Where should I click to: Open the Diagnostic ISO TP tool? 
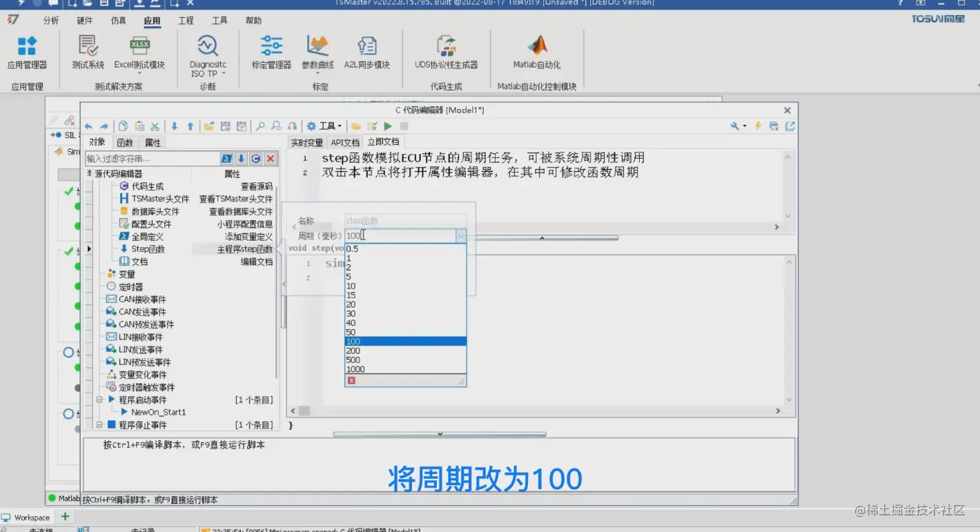tap(208, 55)
